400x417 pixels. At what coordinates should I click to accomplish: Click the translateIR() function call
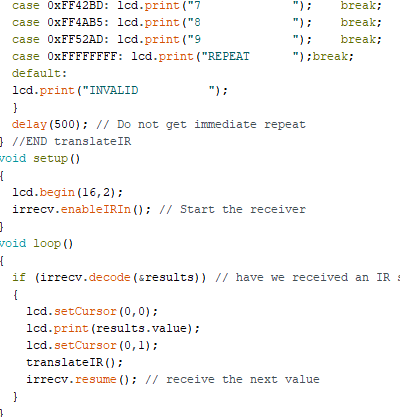(74, 362)
